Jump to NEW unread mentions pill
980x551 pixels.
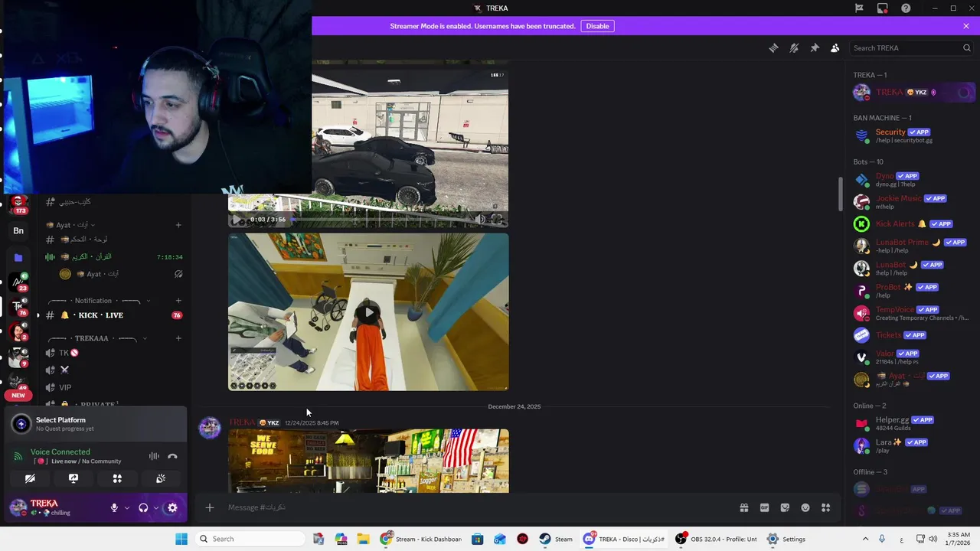click(18, 396)
